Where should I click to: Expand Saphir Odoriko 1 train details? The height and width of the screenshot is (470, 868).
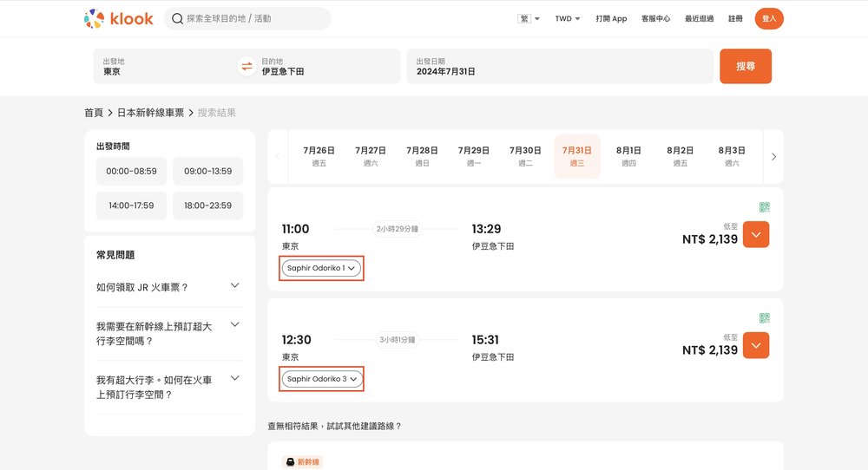click(x=321, y=268)
